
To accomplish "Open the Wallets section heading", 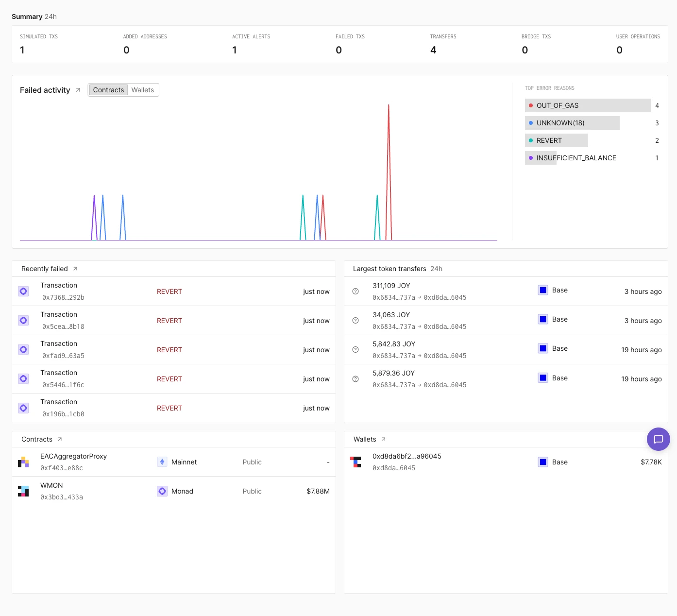I will click(365, 439).
